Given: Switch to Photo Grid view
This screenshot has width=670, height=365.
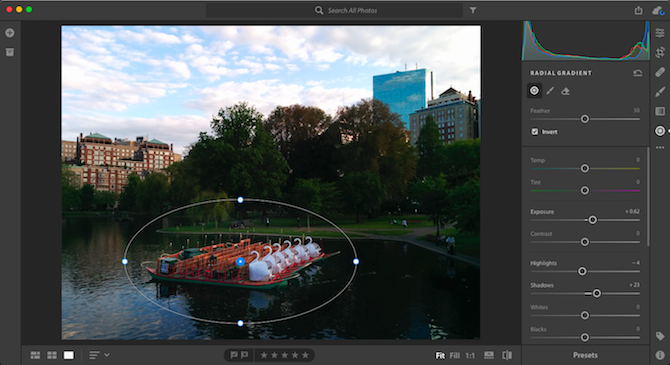Looking at the screenshot, I should (x=35, y=355).
